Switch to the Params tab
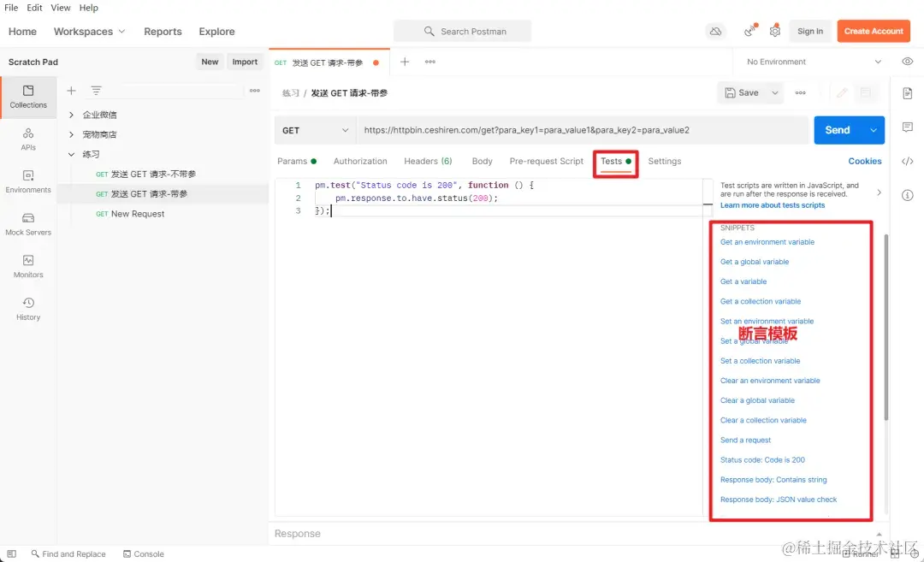The width and height of the screenshot is (924, 562). coord(296,161)
